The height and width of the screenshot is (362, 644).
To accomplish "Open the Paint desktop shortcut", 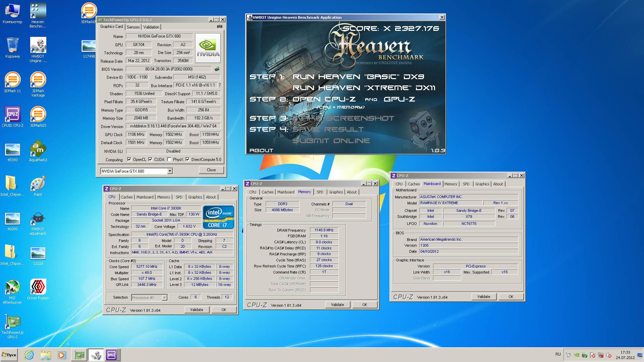I will tap(38, 186).
